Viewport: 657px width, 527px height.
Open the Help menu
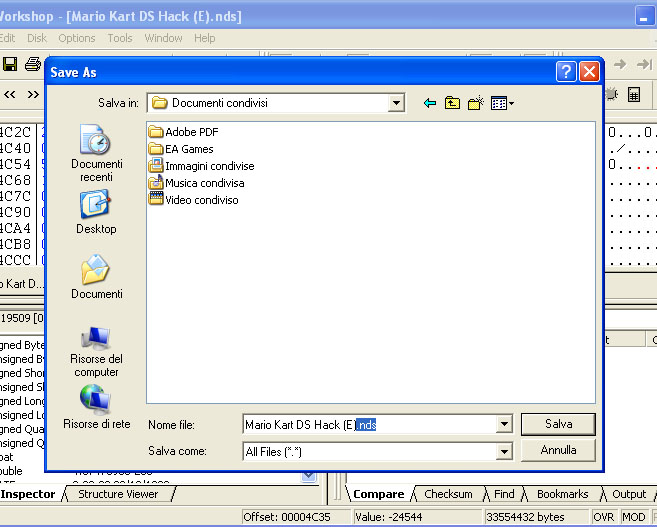pos(204,38)
